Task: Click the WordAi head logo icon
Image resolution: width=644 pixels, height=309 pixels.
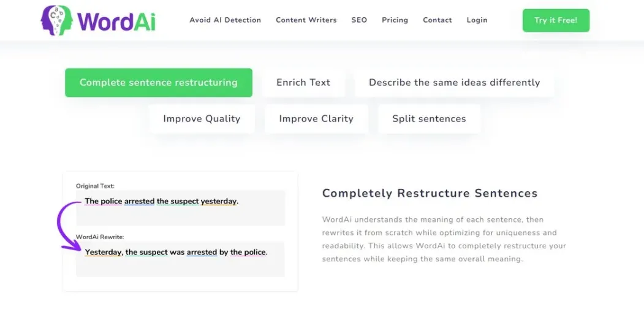Action: 57,20
